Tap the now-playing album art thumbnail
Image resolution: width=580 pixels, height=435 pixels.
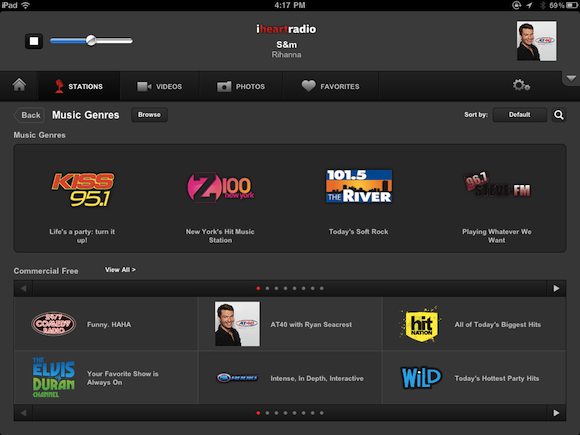536,41
